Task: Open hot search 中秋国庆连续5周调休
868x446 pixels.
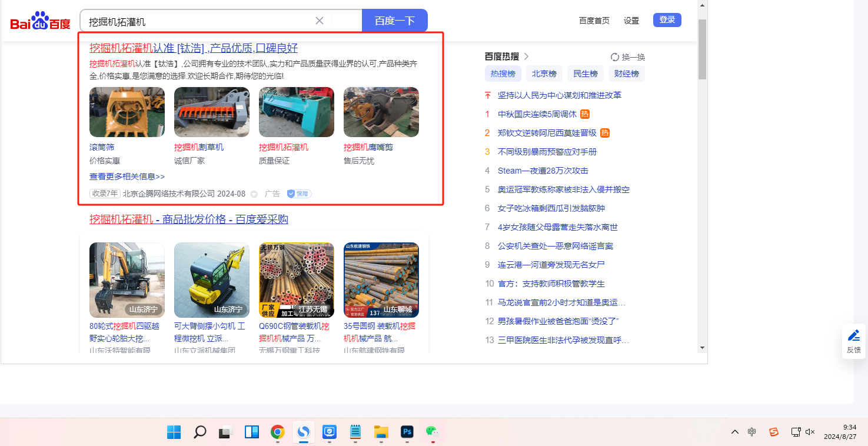Action: [537, 114]
